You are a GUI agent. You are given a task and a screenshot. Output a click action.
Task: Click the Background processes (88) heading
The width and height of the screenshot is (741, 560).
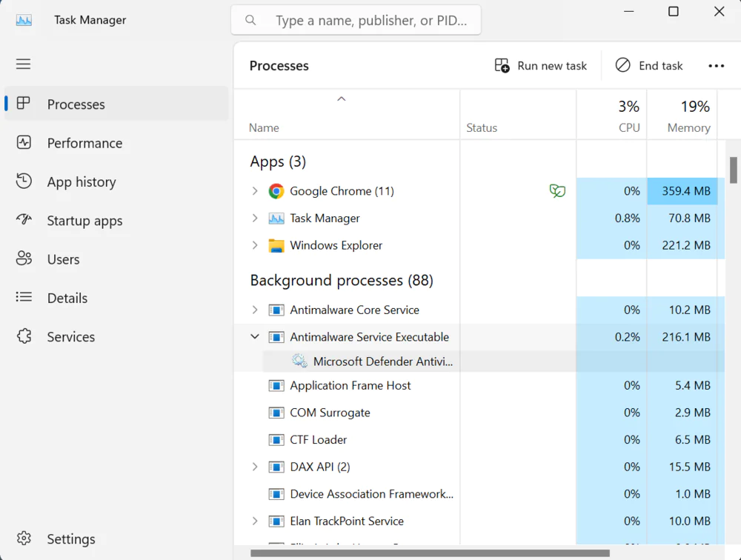[x=342, y=280]
